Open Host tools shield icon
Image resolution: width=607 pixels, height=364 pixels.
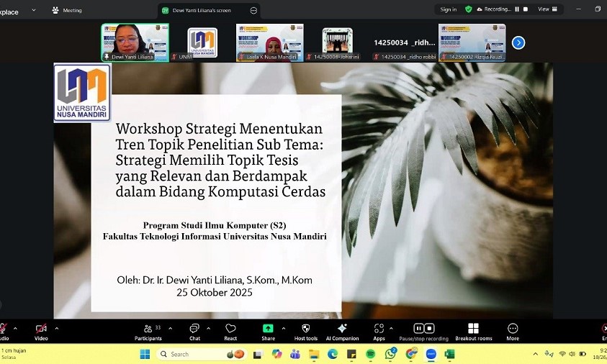[x=305, y=331]
